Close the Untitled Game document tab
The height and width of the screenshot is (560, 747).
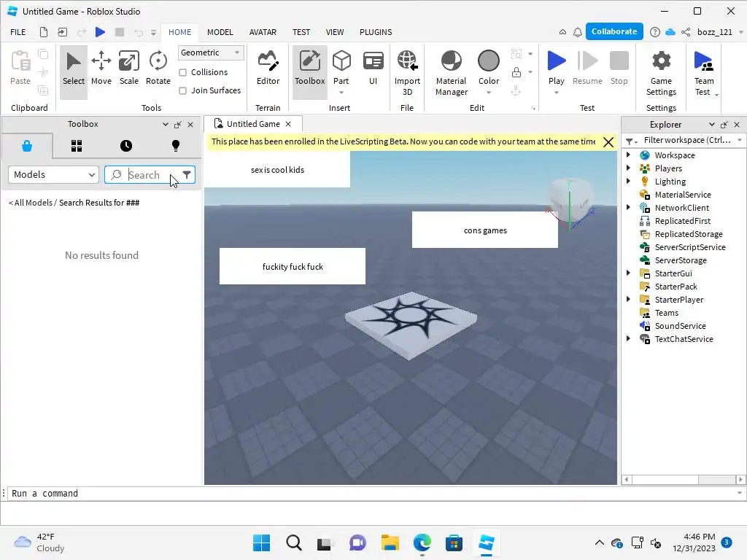click(288, 124)
